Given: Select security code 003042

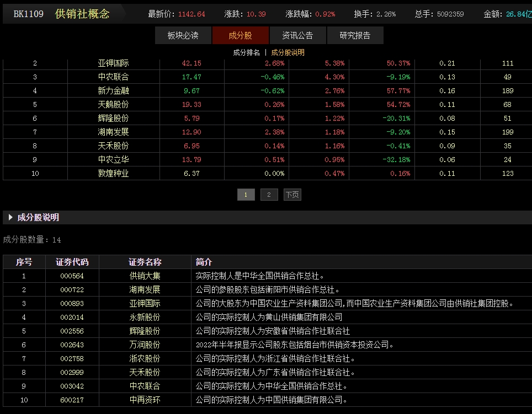Looking at the screenshot, I should 72,386.
